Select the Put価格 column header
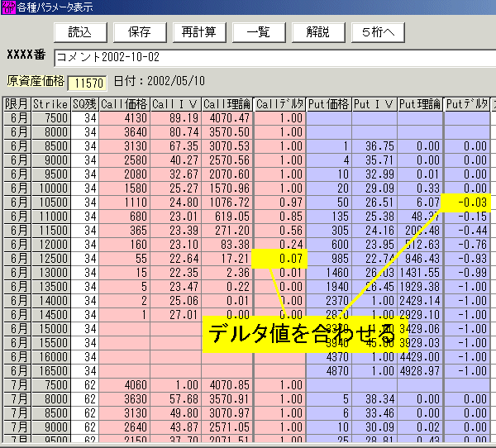This screenshot has height=448, width=496. (x=329, y=104)
